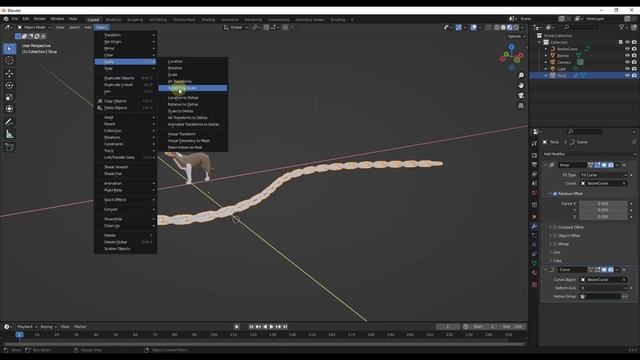Click the timeline Play button
Image resolution: width=640 pixels, height=360 pixels.
click(x=271, y=327)
